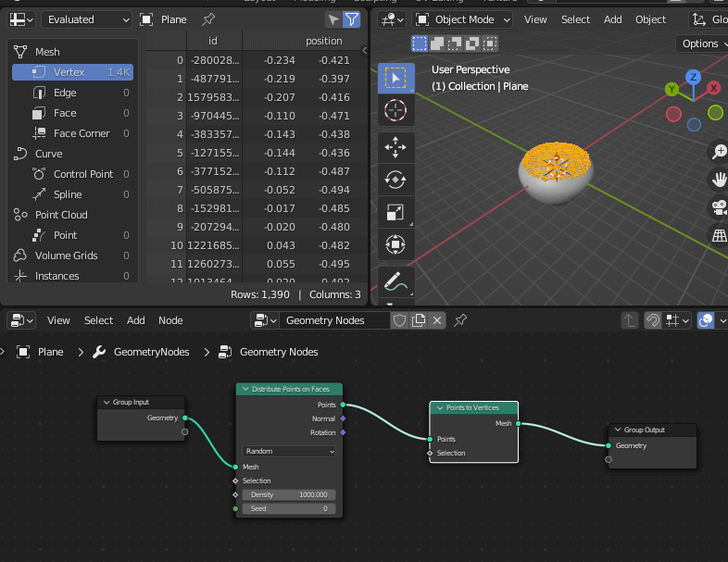Set selection mode to new selection

(420, 44)
